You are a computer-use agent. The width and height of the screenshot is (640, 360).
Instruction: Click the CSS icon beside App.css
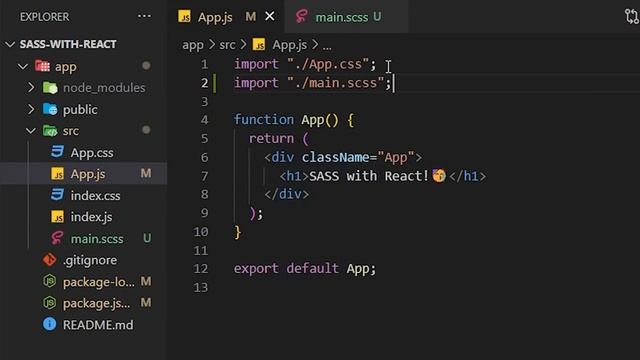57,152
